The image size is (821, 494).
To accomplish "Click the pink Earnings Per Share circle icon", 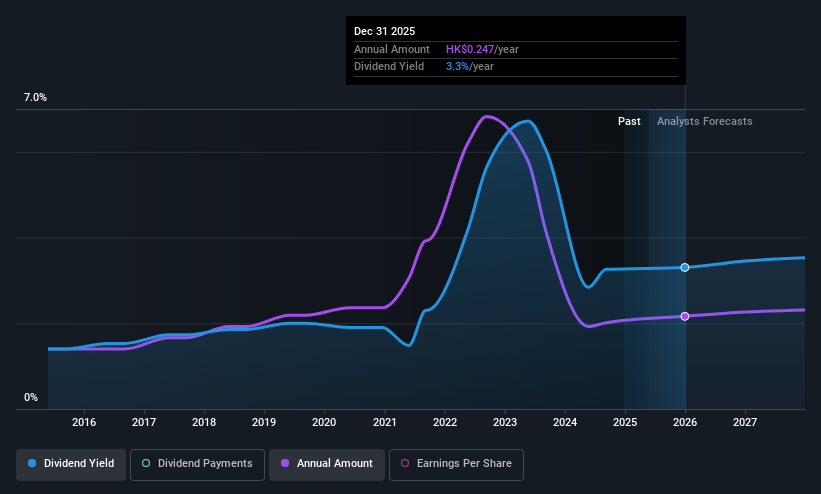I will [x=405, y=464].
